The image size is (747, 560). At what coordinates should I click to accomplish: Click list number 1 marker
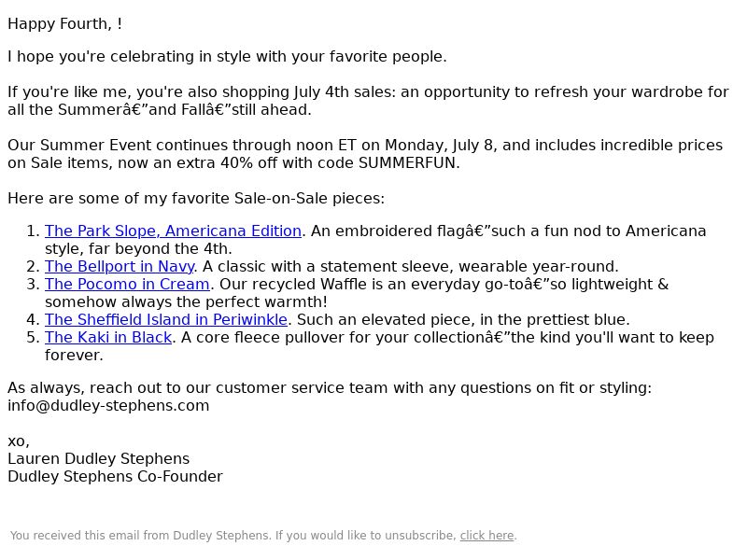(33, 231)
